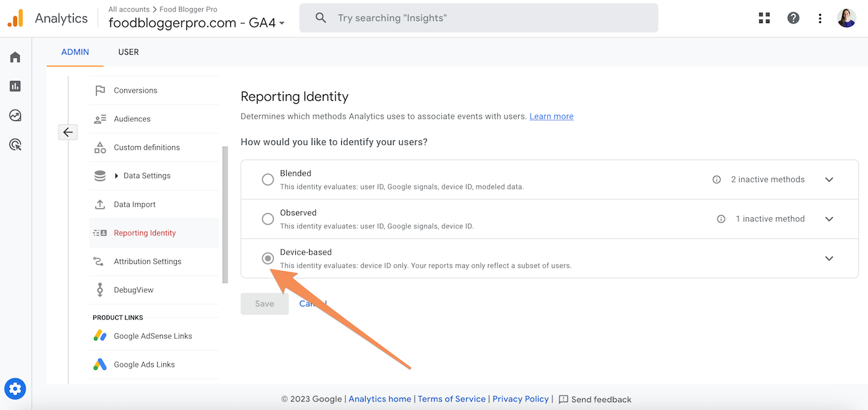Open the Help question mark icon

click(794, 18)
